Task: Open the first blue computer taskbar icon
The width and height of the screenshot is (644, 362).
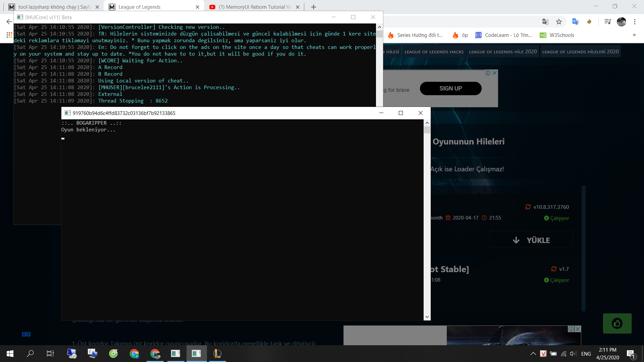Action: pos(72,354)
